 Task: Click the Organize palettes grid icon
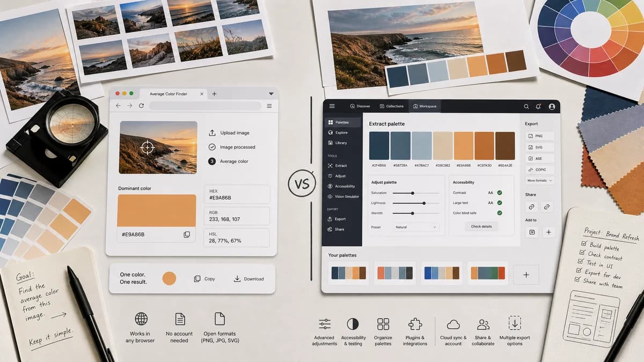point(383,324)
